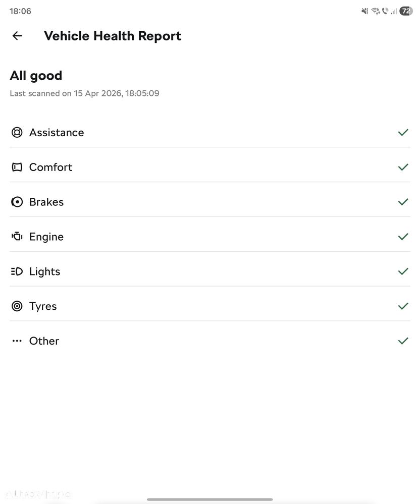Click the Engine icon
The width and height of the screenshot is (420, 504).
(x=17, y=237)
